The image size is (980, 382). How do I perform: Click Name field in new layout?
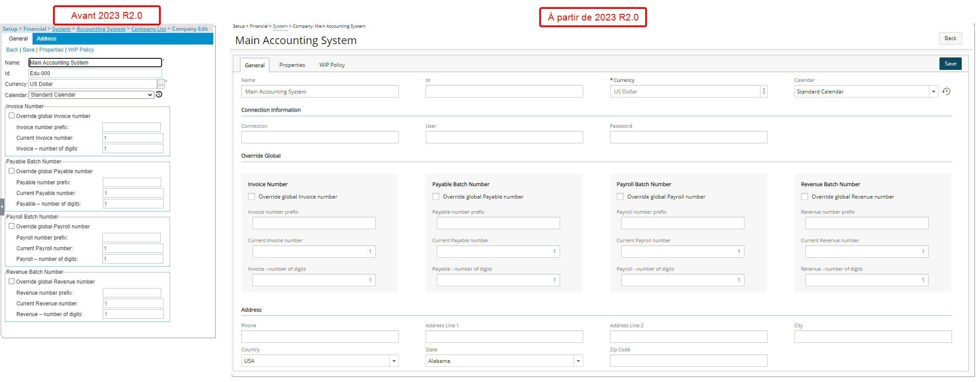[320, 91]
